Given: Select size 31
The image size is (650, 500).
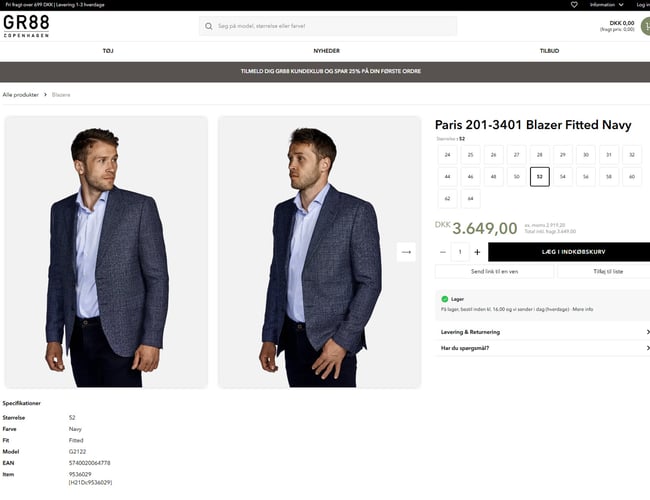Looking at the screenshot, I should pos(609,155).
